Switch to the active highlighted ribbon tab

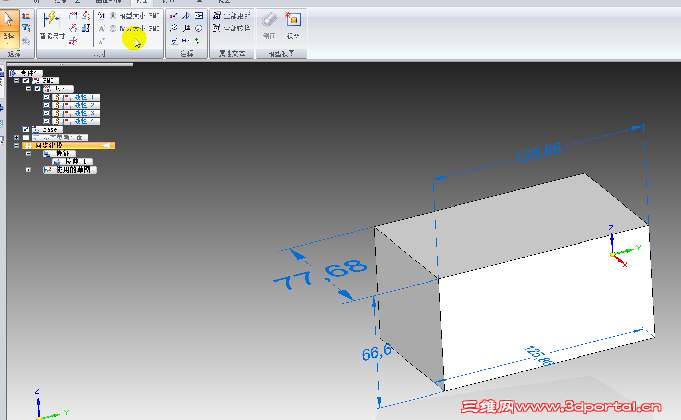point(142,3)
